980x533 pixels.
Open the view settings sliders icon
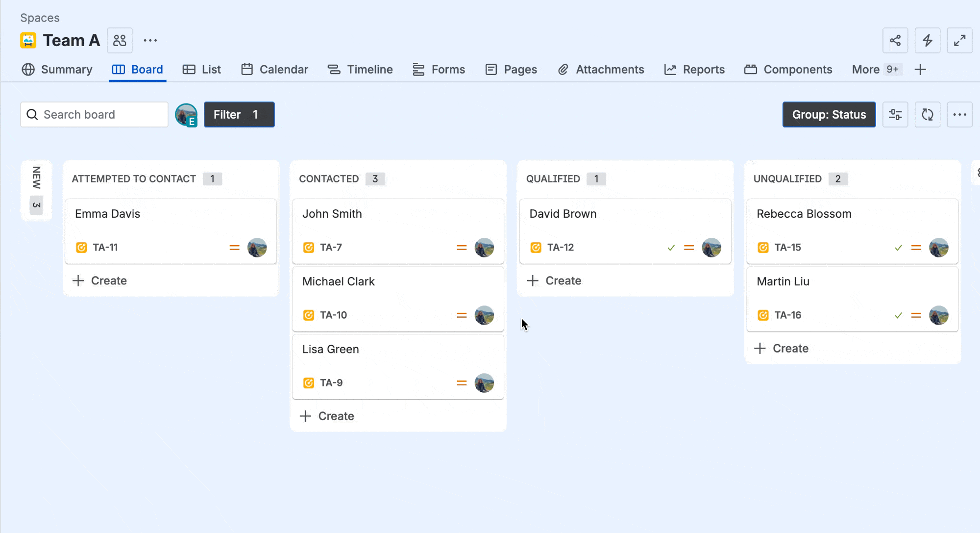pos(895,114)
